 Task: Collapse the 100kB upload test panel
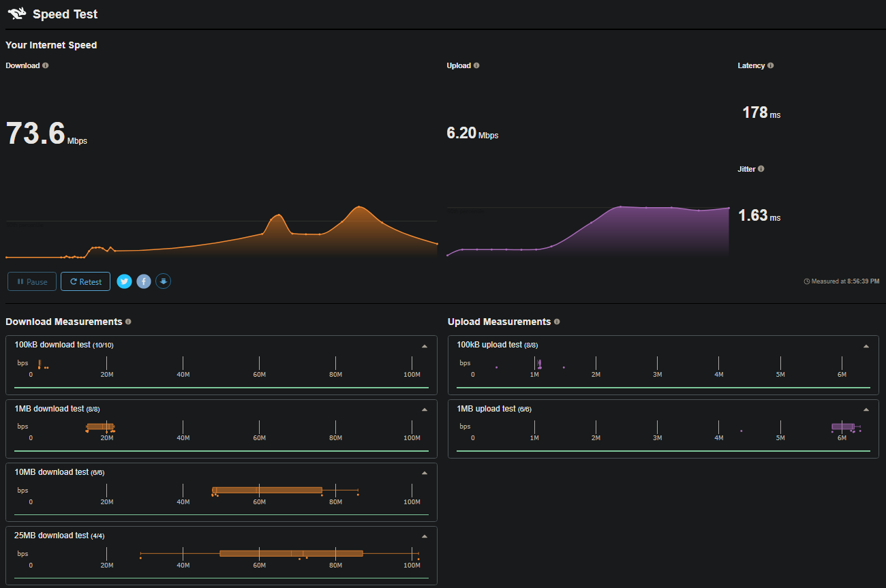866,346
